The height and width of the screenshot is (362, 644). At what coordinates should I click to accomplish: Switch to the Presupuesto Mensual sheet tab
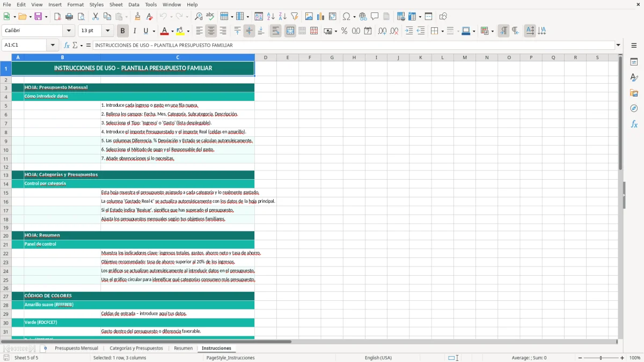pos(76,348)
